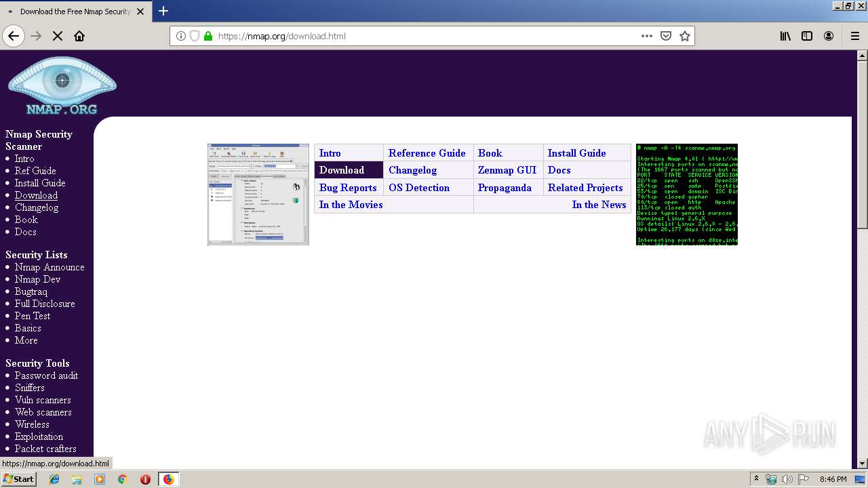This screenshot has width=868, height=488.
Task: Select the Download the Free Nmap tab
Action: (x=75, y=12)
